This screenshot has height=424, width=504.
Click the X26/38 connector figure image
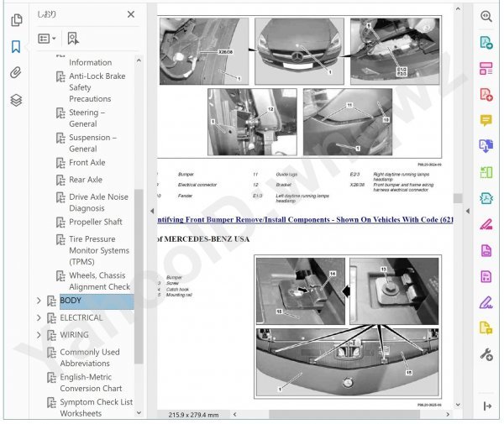pos(204,51)
